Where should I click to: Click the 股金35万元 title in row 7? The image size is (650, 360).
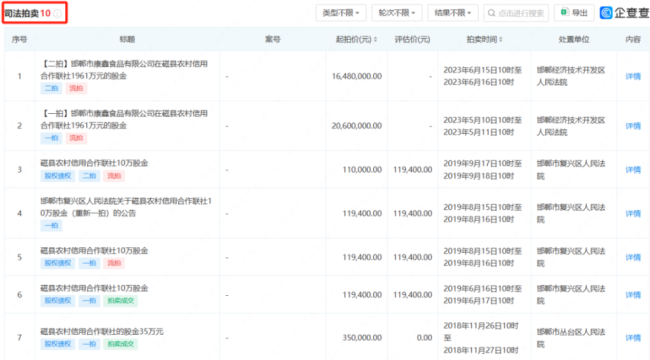(102, 331)
